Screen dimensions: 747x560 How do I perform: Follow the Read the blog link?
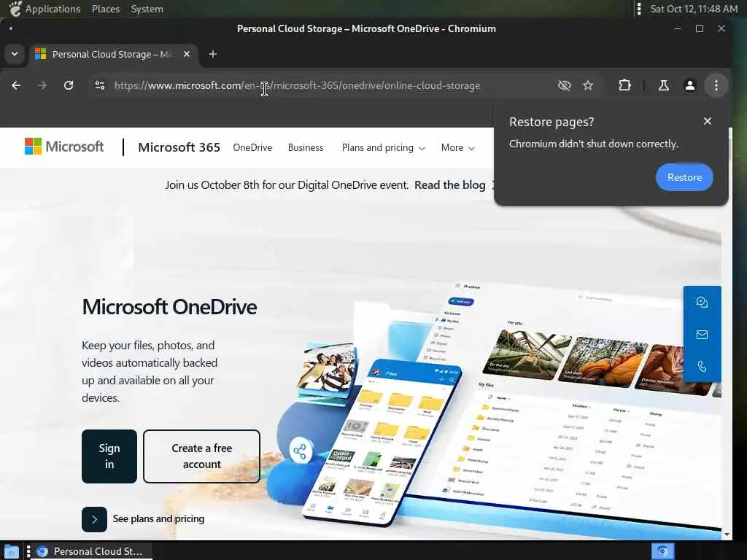tap(449, 184)
